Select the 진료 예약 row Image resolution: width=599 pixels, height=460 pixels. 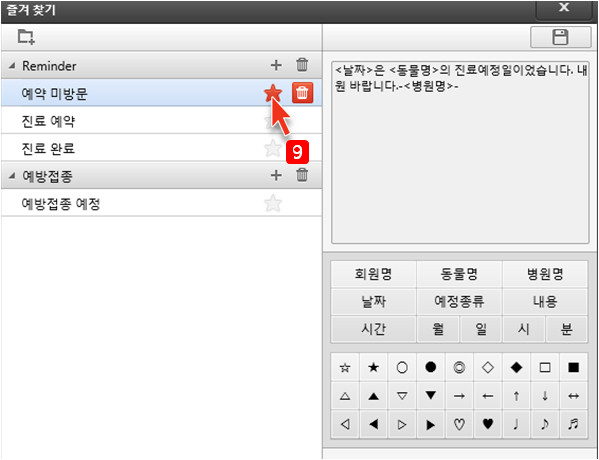point(161,121)
